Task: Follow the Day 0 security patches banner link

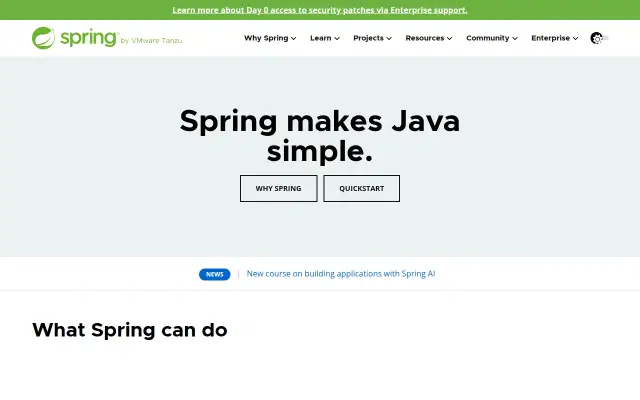Action: pyautogui.click(x=320, y=10)
